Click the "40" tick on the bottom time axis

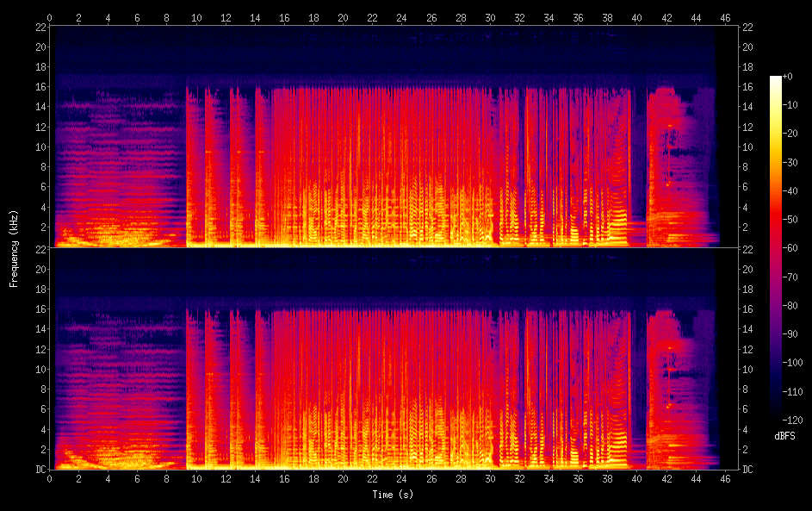(x=637, y=479)
